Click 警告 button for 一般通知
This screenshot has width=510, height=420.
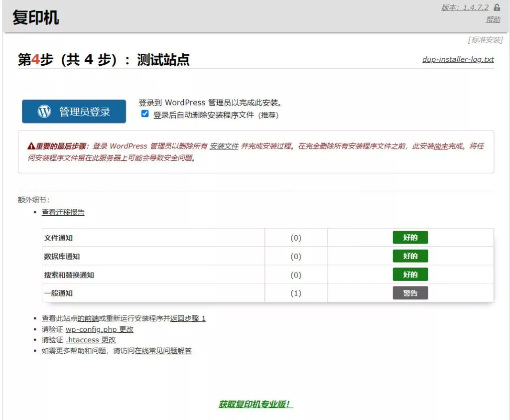tap(410, 293)
